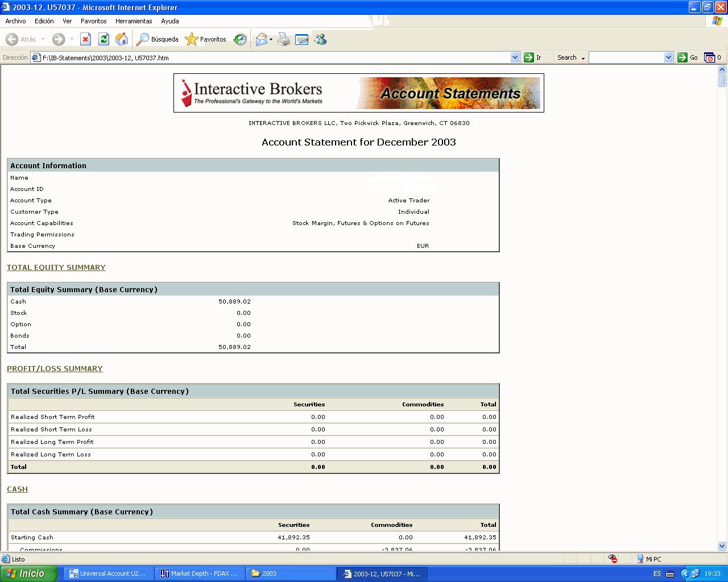This screenshot has height=582, width=728.
Task: Click the Active Trader account type value
Action: coord(409,201)
